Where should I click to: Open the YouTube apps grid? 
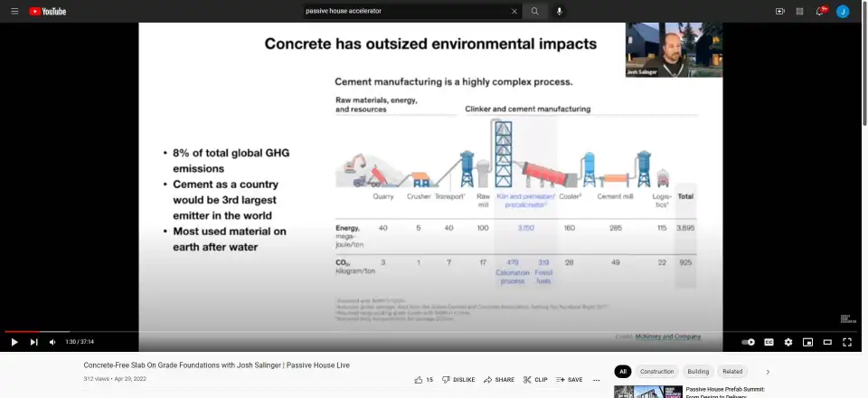800,11
